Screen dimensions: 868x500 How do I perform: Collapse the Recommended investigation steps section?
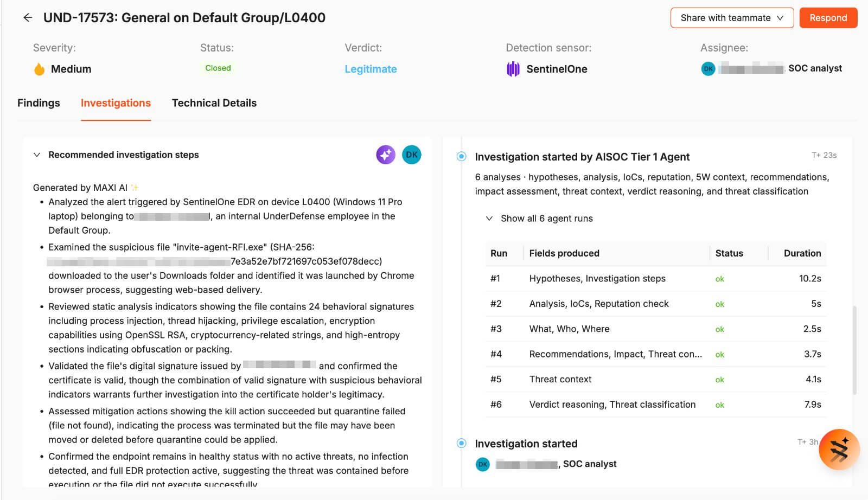[37, 155]
